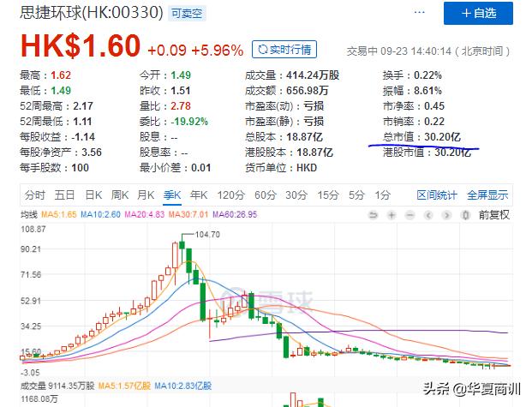Choose the 五日 five-day chart tab

tap(64, 195)
